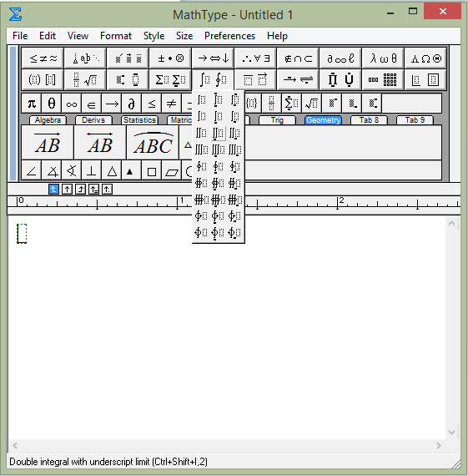Open the spaces and ellipses palette

tap(85, 58)
